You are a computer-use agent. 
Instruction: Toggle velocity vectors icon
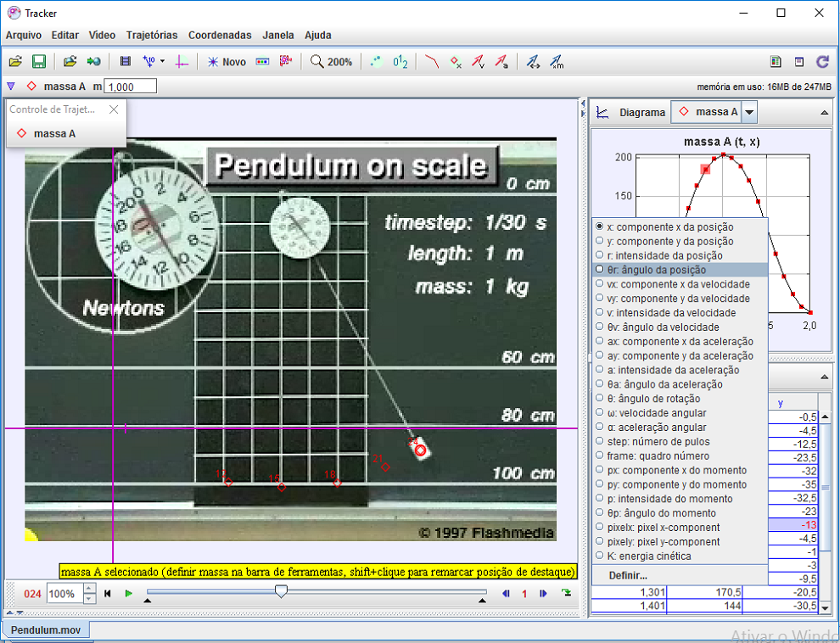click(478, 62)
